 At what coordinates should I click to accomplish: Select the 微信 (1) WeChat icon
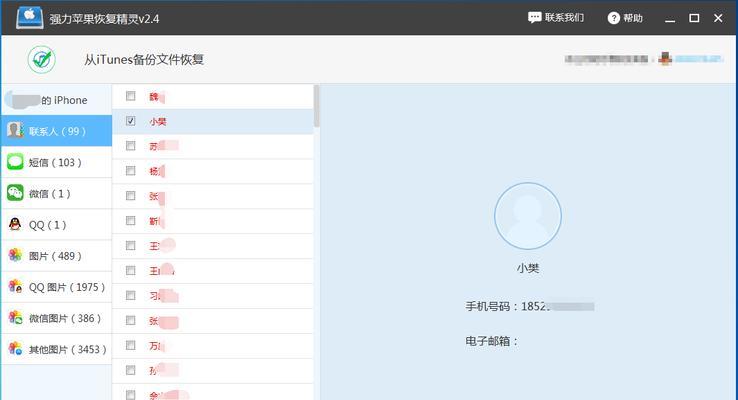tap(15, 192)
